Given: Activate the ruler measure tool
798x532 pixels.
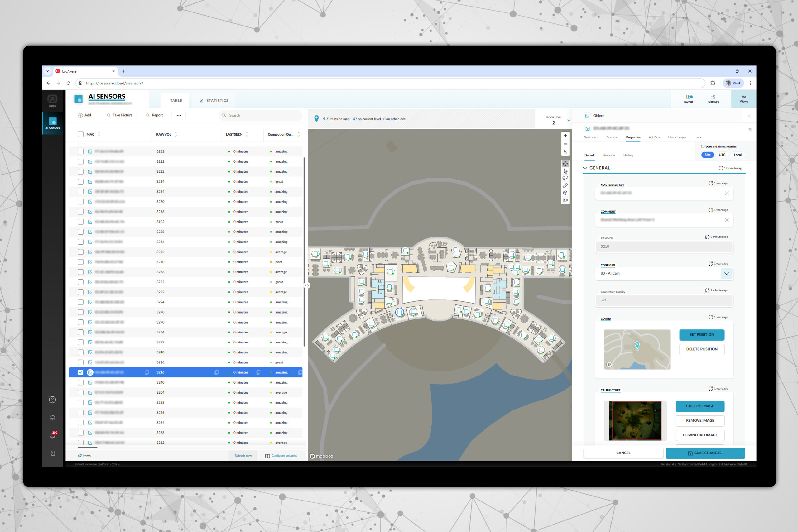Looking at the screenshot, I should (x=565, y=185).
